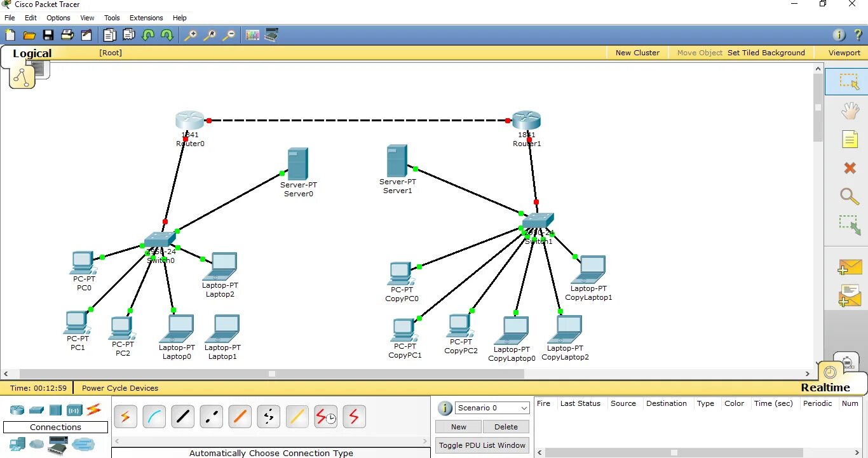Viewport: 868px width, 458px height.
Task: Click the Delete scenario button
Action: coord(506,427)
